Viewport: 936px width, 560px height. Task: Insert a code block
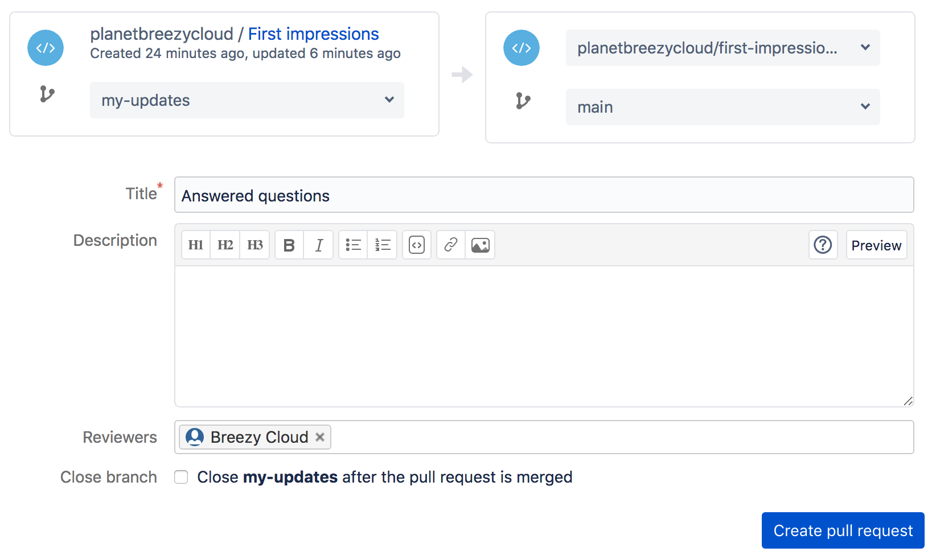[x=417, y=245]
